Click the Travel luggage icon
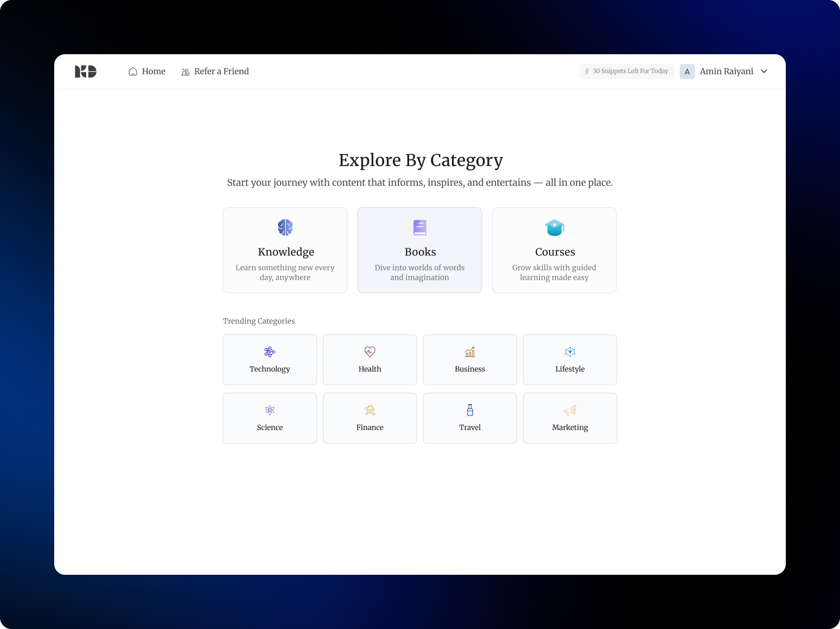This screenshot has height=629, width=840. [x=470, y=410]
